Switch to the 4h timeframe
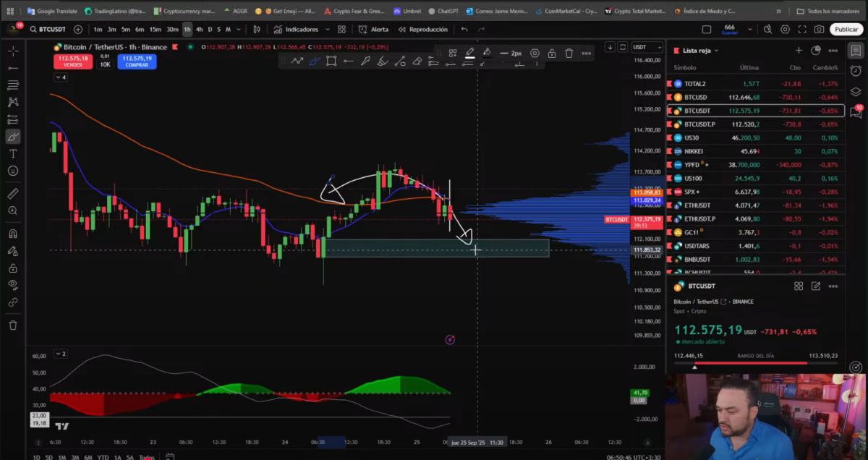Screen dimensions: 868x460 click(x=199, y=30)
